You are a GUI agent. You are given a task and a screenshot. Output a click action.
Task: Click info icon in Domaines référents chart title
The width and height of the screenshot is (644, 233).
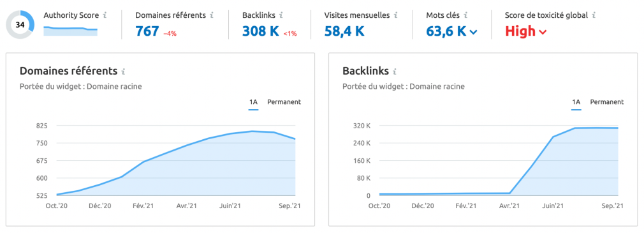(123, 71)
